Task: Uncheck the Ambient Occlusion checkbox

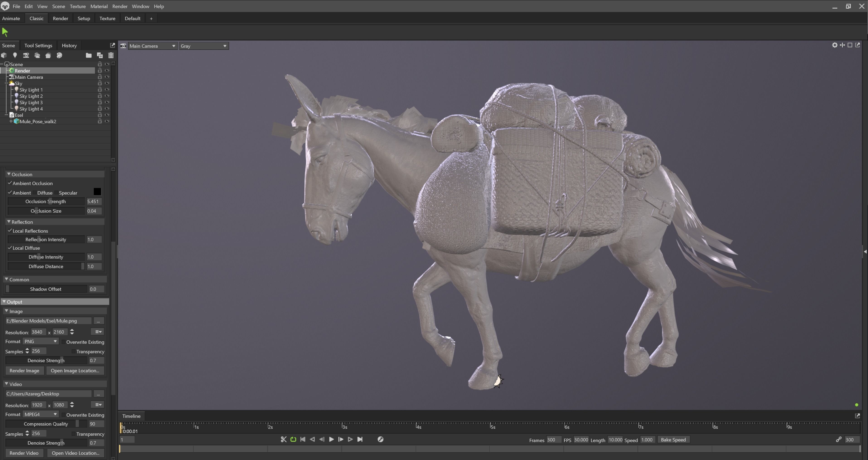Action: click(10, 183)
